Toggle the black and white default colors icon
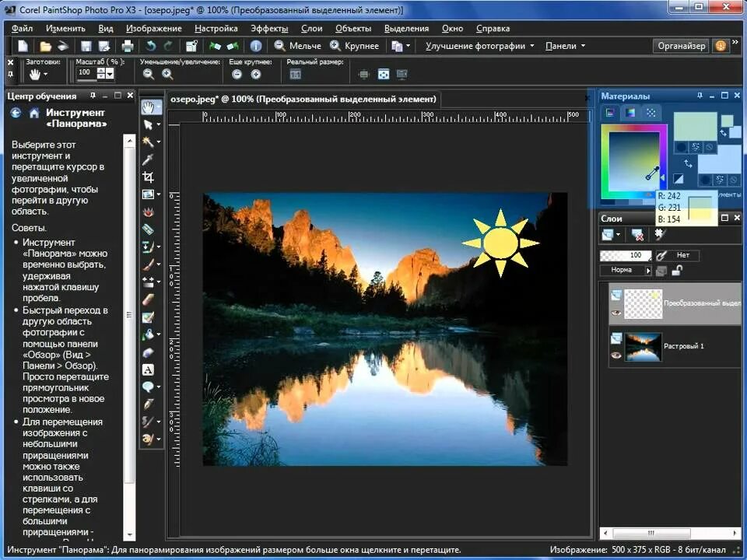The width and height of the screenshot is (747, 560). tap(678, 179)
